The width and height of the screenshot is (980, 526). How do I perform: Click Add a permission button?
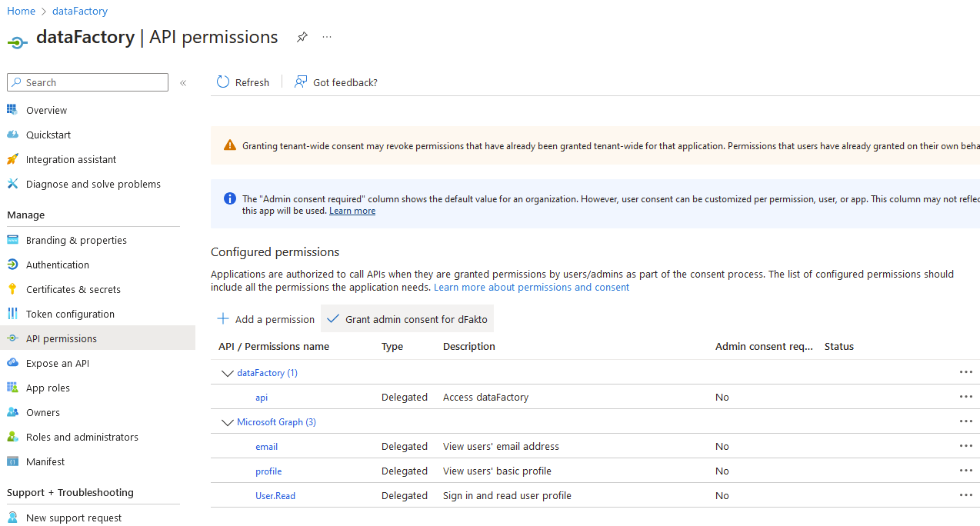[x=266, y=319]
